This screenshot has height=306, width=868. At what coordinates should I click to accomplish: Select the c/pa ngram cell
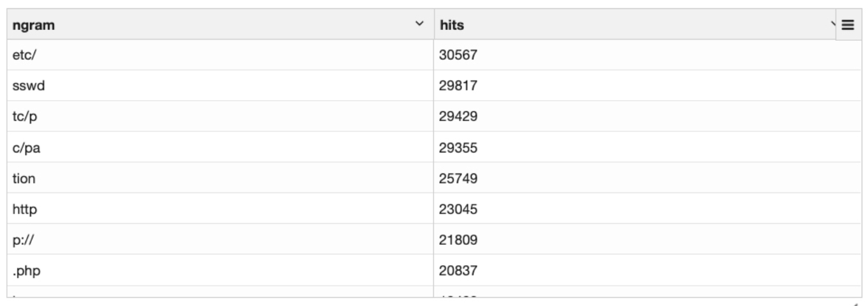point(221,147)
